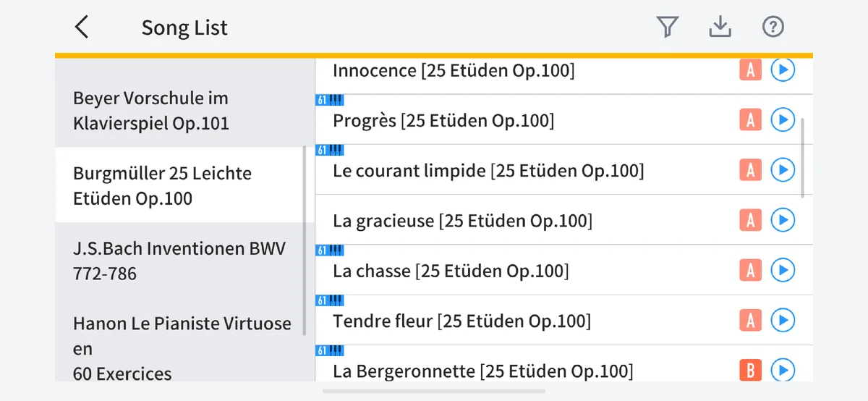Open the help question mark icon
The image size is (868, 401).
pyautogui.click(x=773, y=28)
